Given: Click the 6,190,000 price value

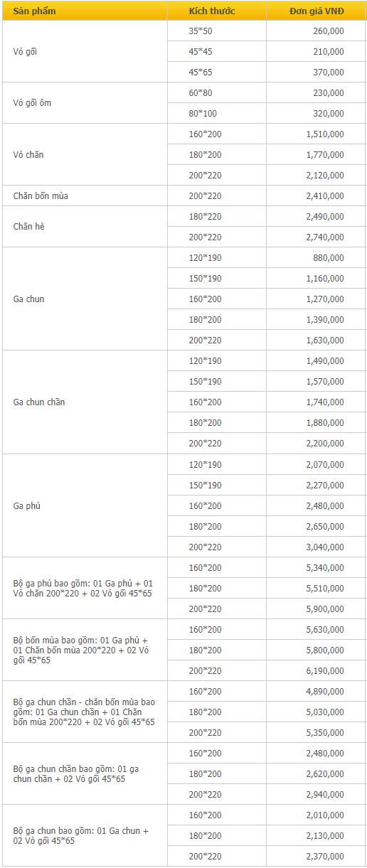Looking at the screenshot, I should pos(326,670).
